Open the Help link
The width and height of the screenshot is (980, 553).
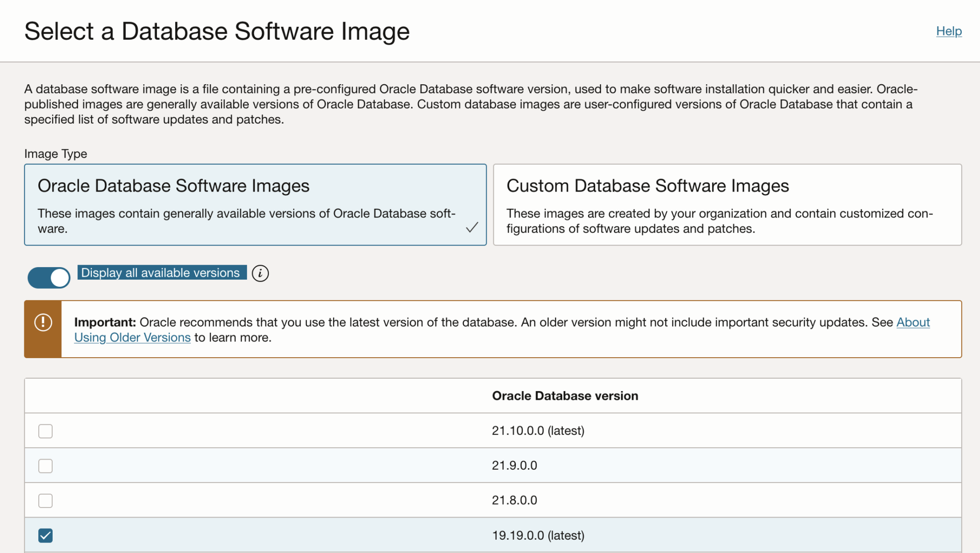948,31
